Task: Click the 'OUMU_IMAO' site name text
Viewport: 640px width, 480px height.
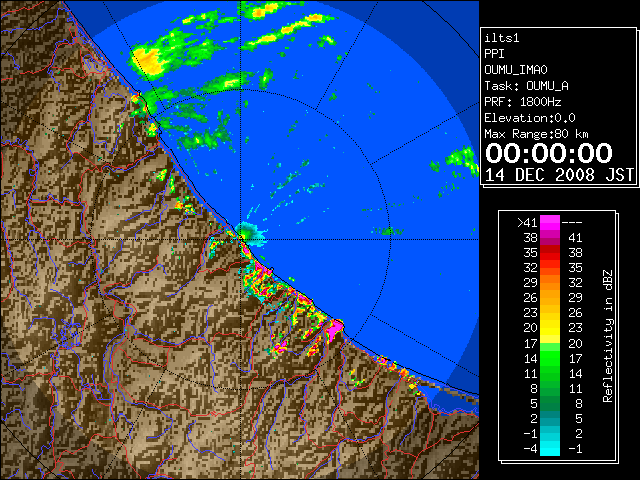Action: point(516,70)
